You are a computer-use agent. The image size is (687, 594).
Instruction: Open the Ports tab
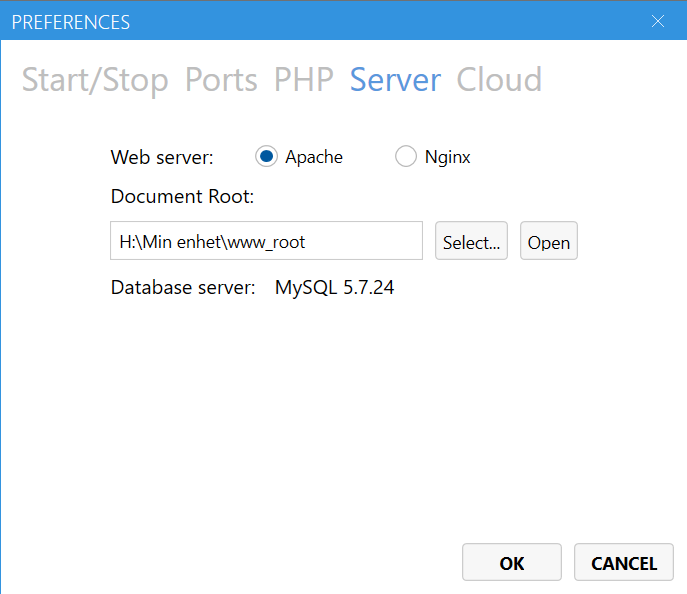point(221,80)
